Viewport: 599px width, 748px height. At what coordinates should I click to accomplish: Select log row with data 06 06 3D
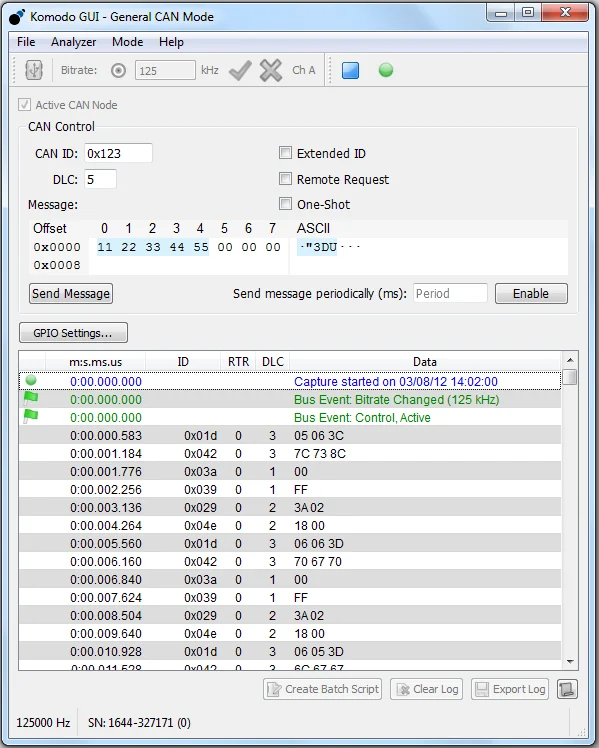point(290,543)
